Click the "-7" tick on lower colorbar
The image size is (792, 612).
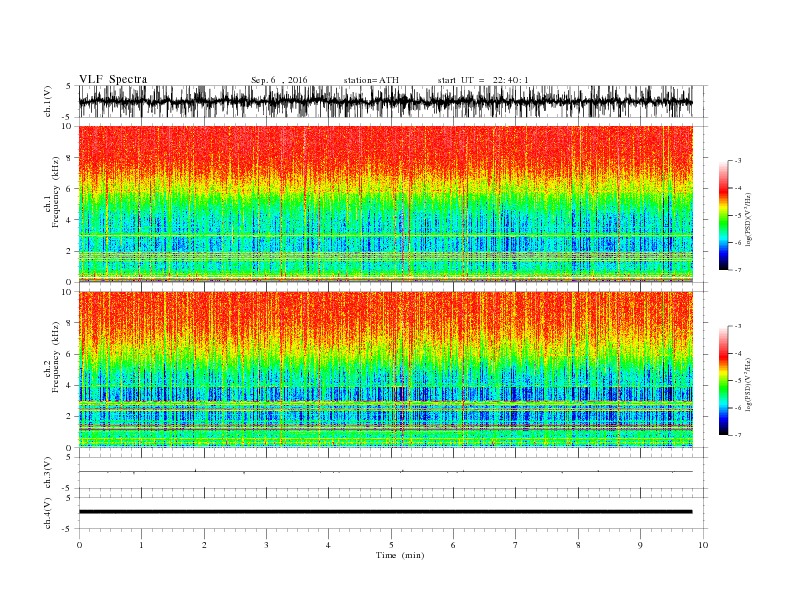coord(738,435)
